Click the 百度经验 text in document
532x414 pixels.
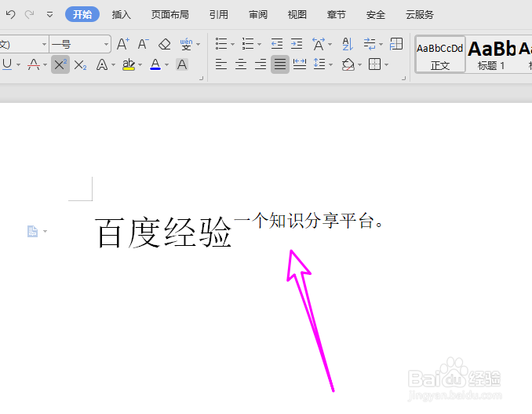163,233
